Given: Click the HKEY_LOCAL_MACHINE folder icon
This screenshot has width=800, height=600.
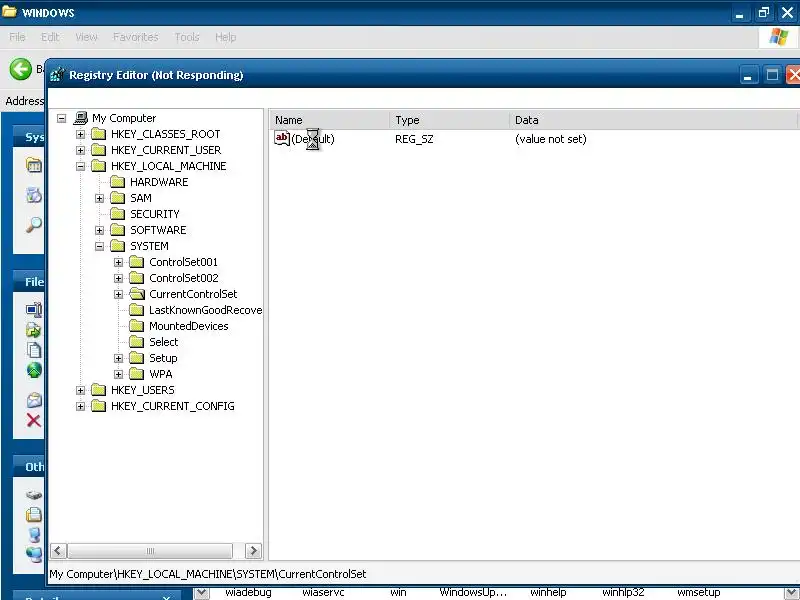Looking at the screenshot, I should pyautogui.click(x=98, y=166).
